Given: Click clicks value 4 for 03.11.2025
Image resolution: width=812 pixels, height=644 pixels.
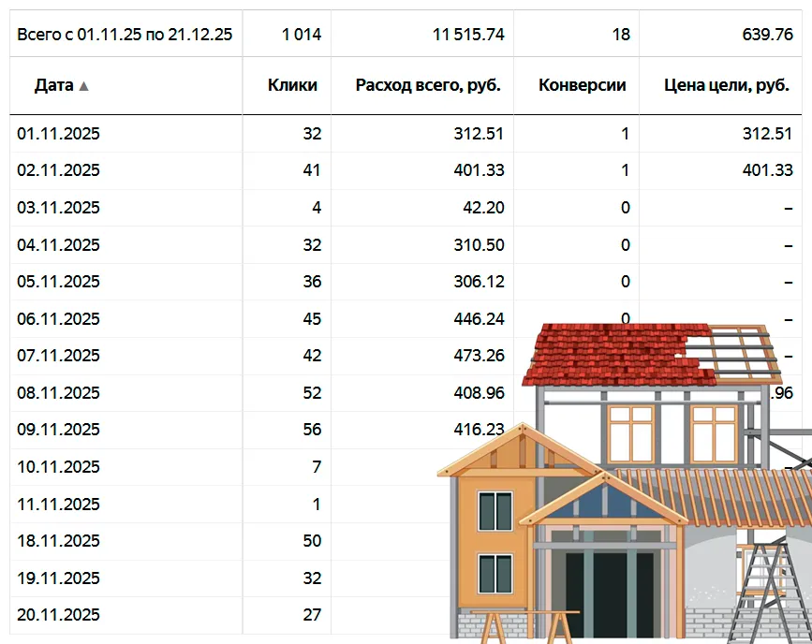Looking at the screenshot, I should click(x=316, y=208).
